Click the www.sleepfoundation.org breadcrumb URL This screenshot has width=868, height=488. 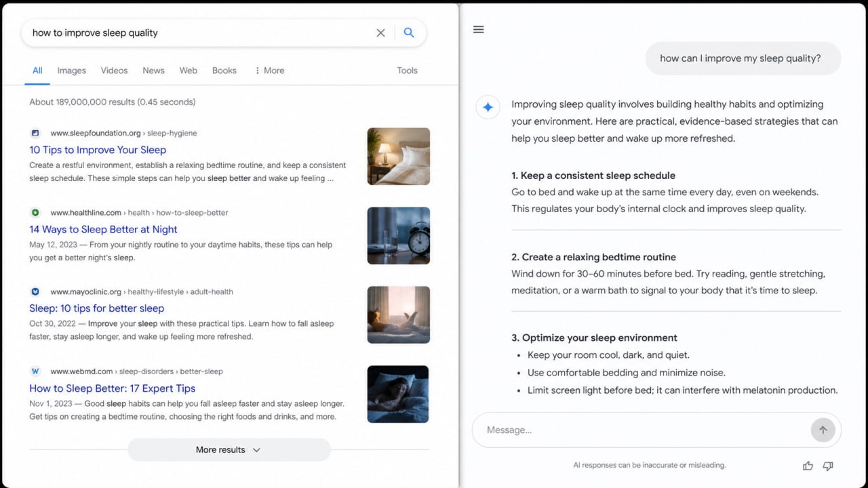pyautogui.click(x=124, y=133)
